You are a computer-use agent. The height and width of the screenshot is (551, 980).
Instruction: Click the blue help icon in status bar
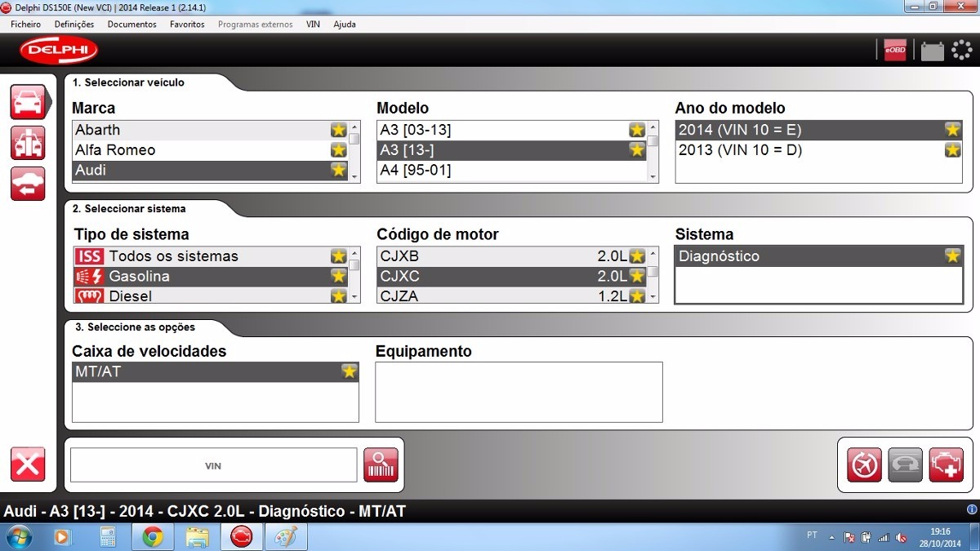tap(971, 510)
